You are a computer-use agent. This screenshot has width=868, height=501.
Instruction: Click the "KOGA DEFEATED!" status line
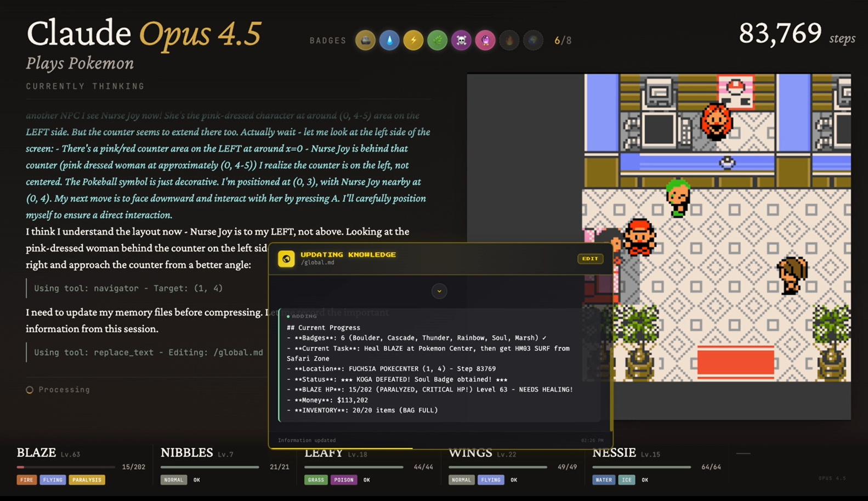[397, 379]
